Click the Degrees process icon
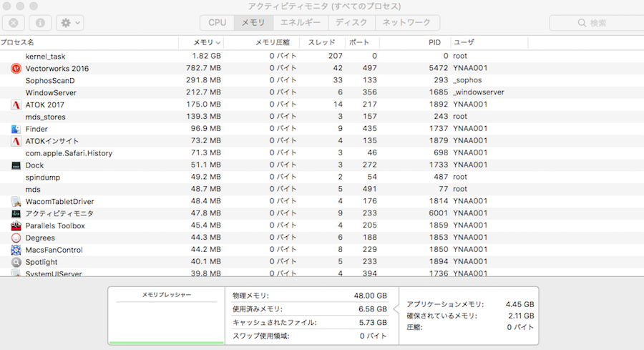The height and width of the screenshot is (350, 644). point(16,238)
